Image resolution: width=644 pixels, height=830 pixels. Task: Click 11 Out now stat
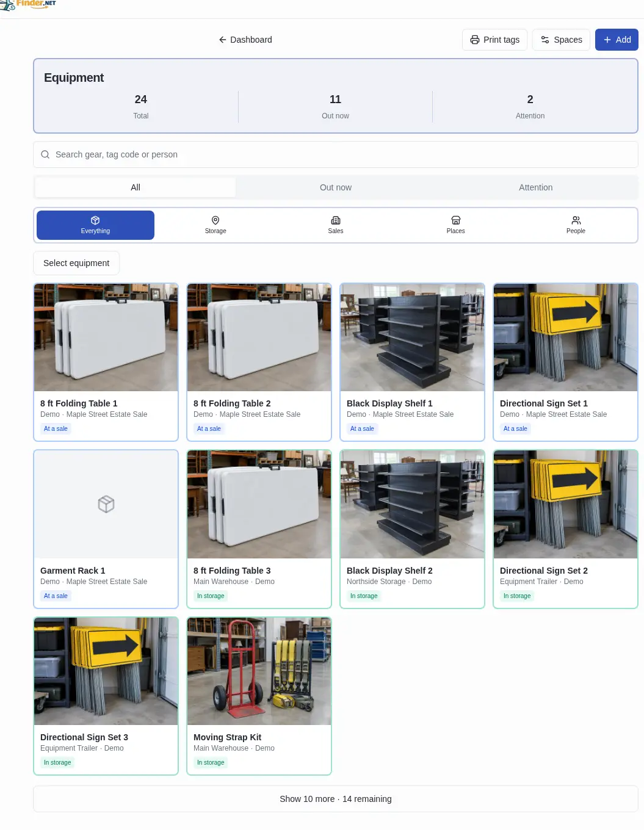[x=336, y=107]
